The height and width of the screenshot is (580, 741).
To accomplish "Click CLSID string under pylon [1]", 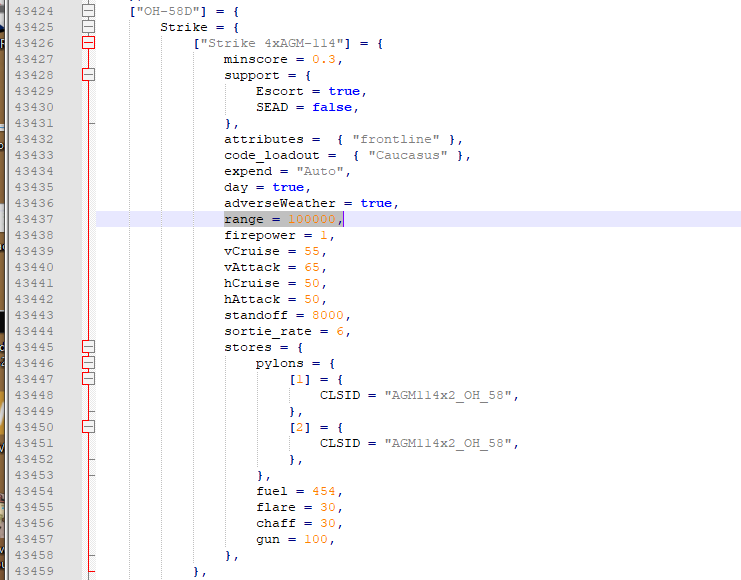I will click(x=448, y=395).
